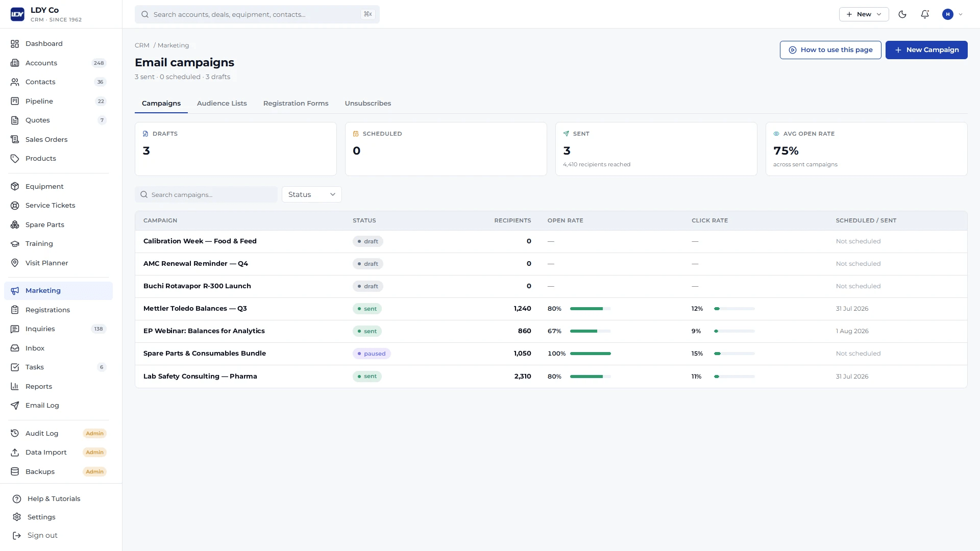Focus the global search accounts, deals field

257,14
